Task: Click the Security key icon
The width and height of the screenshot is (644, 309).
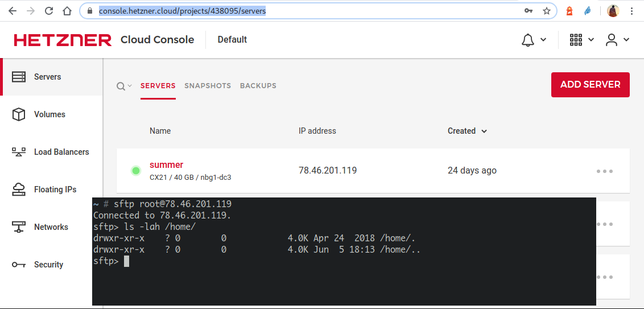Action: [x=18, y=265]
